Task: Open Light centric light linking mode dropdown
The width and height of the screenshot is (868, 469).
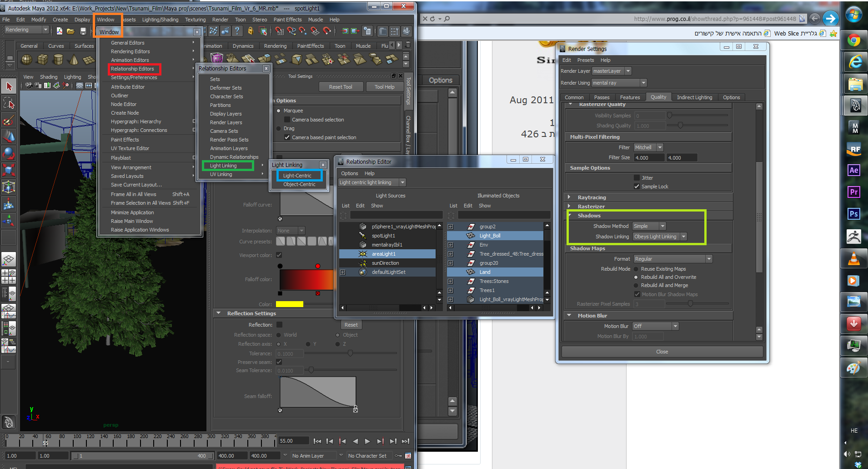Action: tap(372, 182)
